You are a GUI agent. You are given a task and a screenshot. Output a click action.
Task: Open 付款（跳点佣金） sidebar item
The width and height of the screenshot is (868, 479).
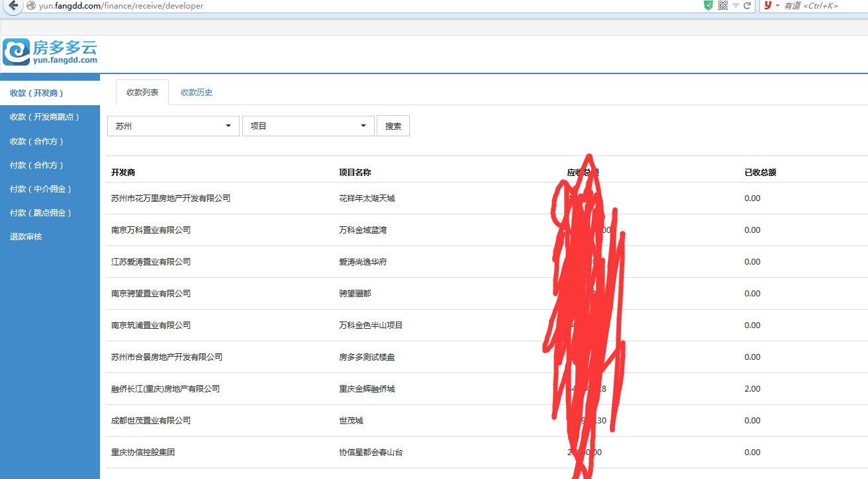[50, 212]
